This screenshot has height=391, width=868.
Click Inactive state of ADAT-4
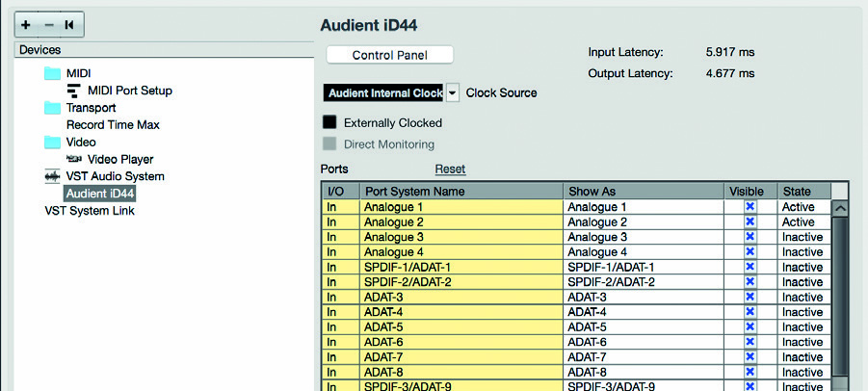802,312
